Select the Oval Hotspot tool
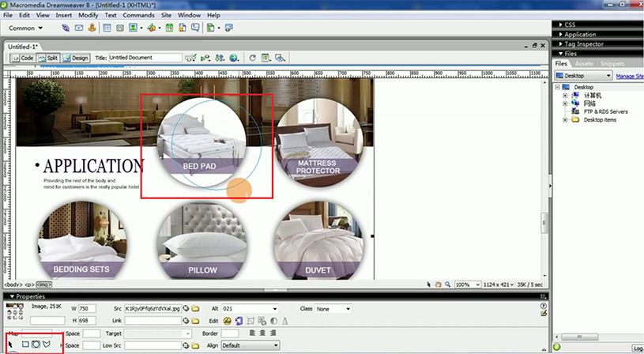The image size is (644, 354). (x=36, y=345)
